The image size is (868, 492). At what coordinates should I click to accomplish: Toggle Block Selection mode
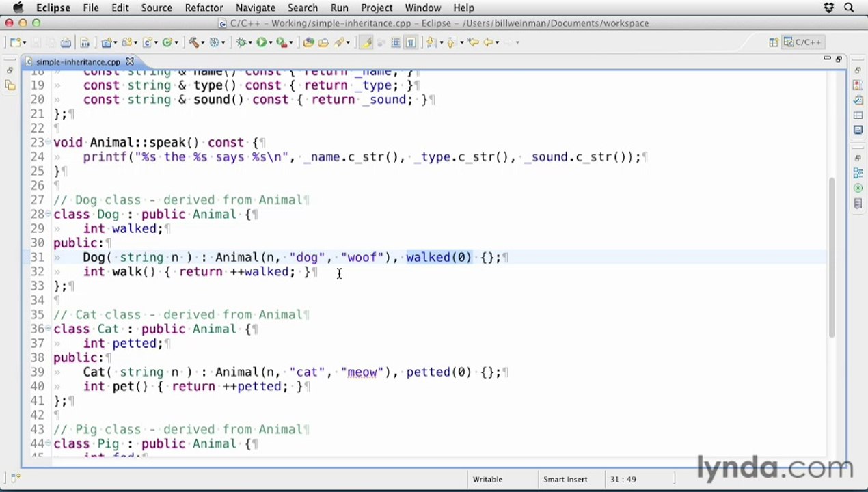[x=396, y=42]
